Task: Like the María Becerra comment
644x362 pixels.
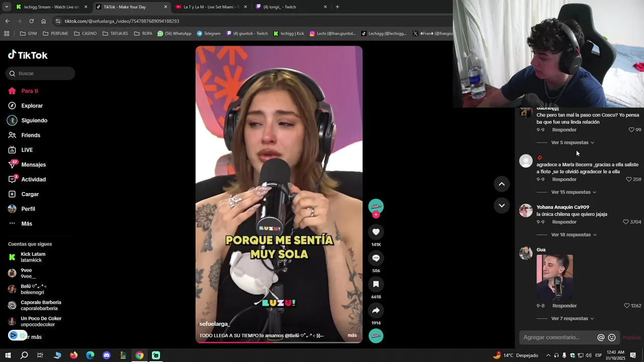Action: (x=628, y=179)
